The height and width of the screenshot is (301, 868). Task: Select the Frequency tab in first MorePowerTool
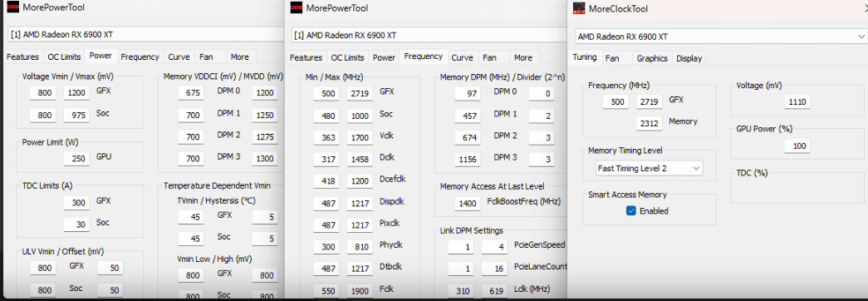coord(140,57)
